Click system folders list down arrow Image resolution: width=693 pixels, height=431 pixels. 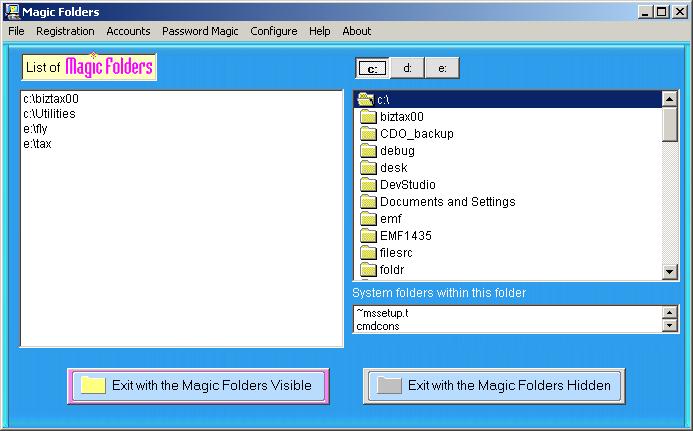tap(670, 326)
